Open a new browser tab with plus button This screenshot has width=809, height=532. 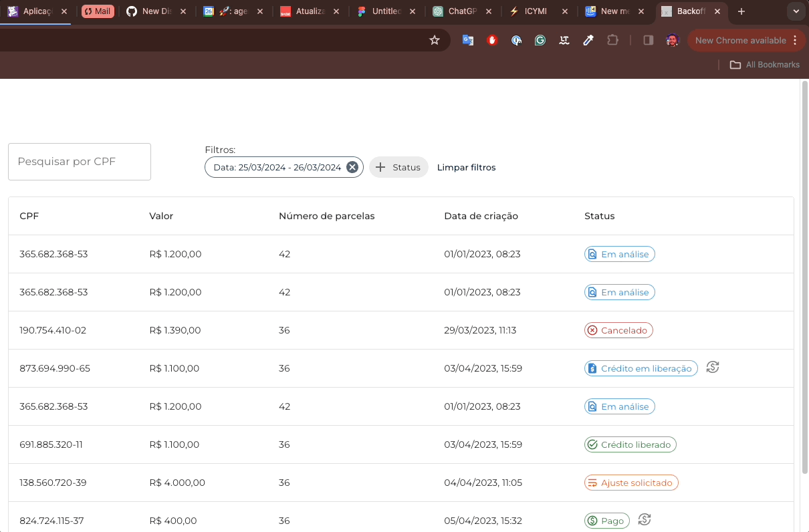(741, 11)
